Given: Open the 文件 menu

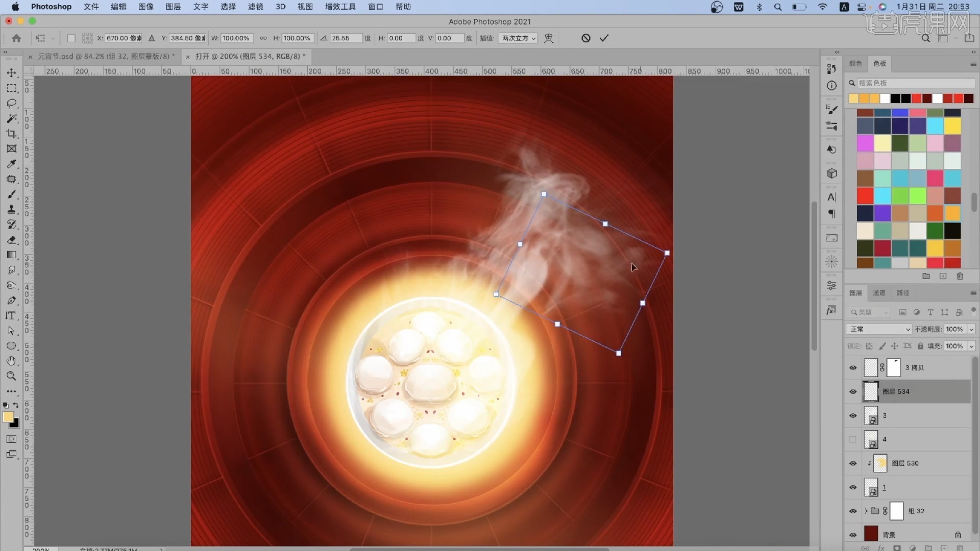Looking at the screenshot, I should pyautogui.click(x=91, y=7).
